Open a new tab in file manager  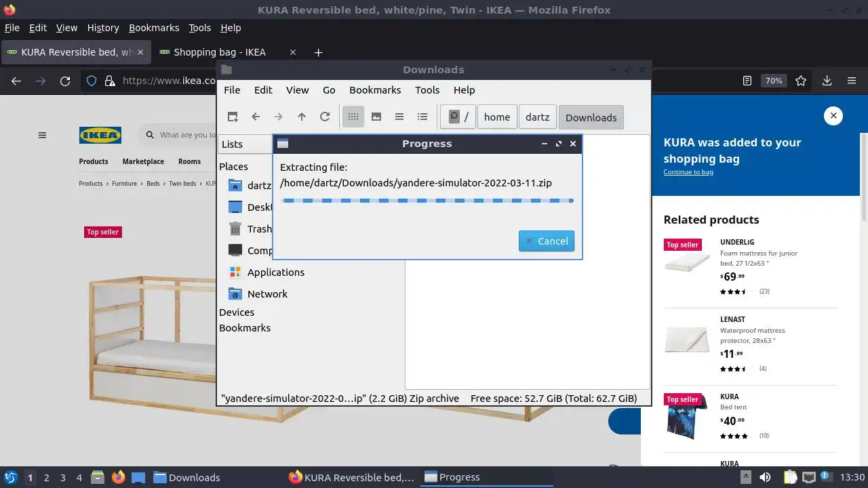[233, 117]
